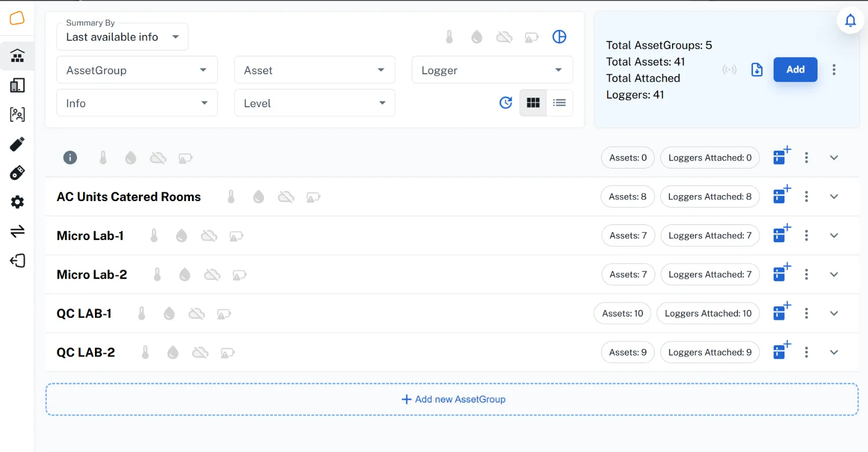Screen dimensions: 868x452
Task: Open the Logger dropdown
Action: point(492,70)
